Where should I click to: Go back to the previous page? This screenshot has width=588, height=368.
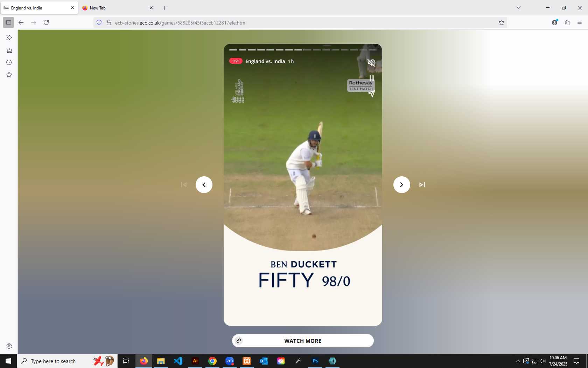pyautogui.click(x=21, y=22)
